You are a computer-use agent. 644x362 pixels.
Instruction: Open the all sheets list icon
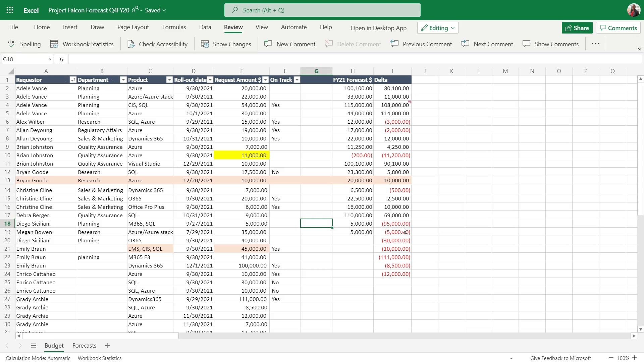pos(34,346)
